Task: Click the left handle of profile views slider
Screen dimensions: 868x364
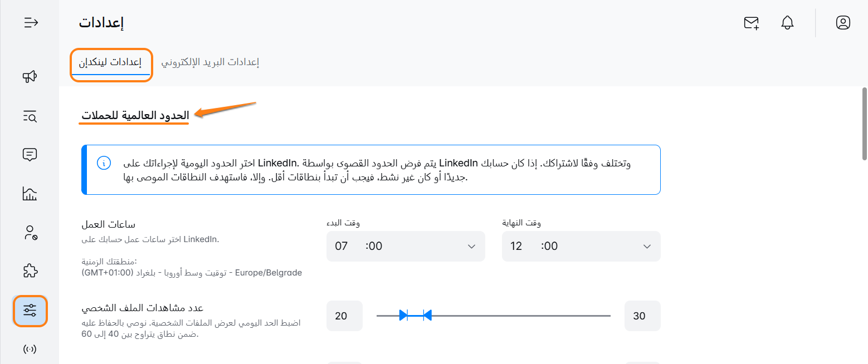Action: pos(404,316)
